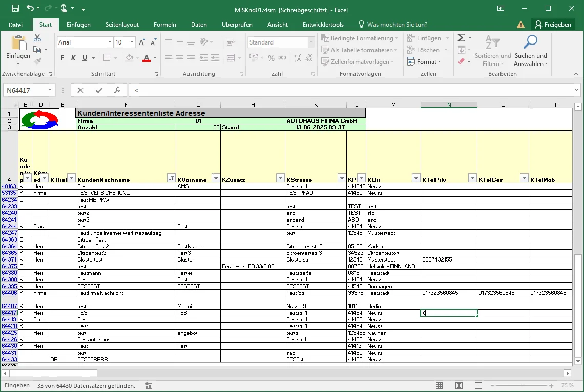Open insert function fx dialog

[x=117, y=90]
